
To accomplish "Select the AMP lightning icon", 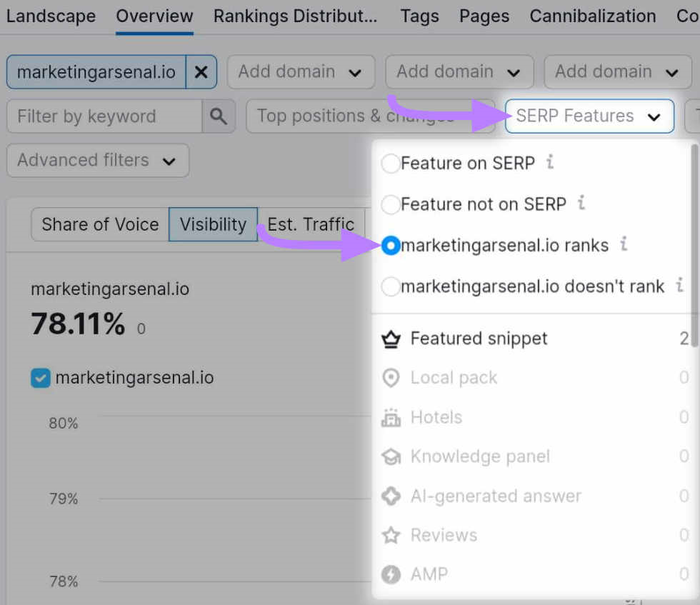I will (391, 574).
